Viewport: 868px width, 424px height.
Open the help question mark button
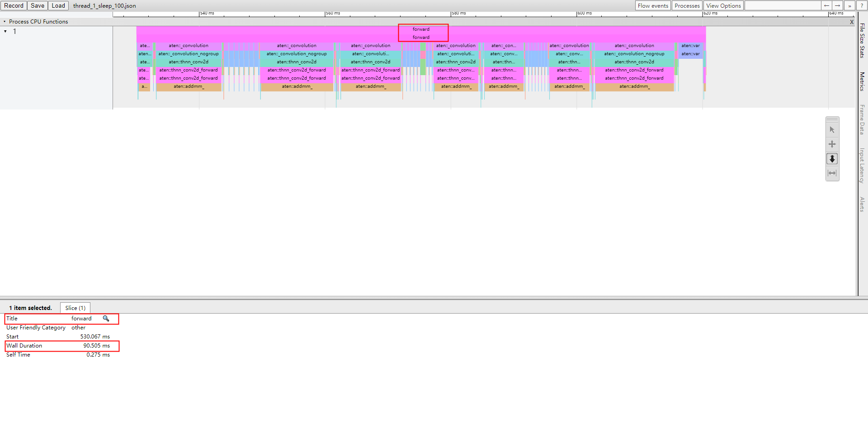click(x=862, y=6)
